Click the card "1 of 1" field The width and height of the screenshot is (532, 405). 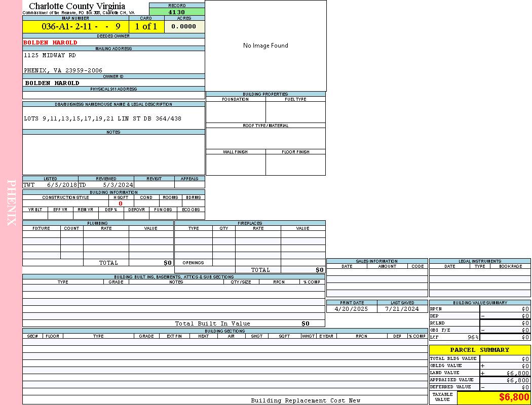tap(146, 27)
